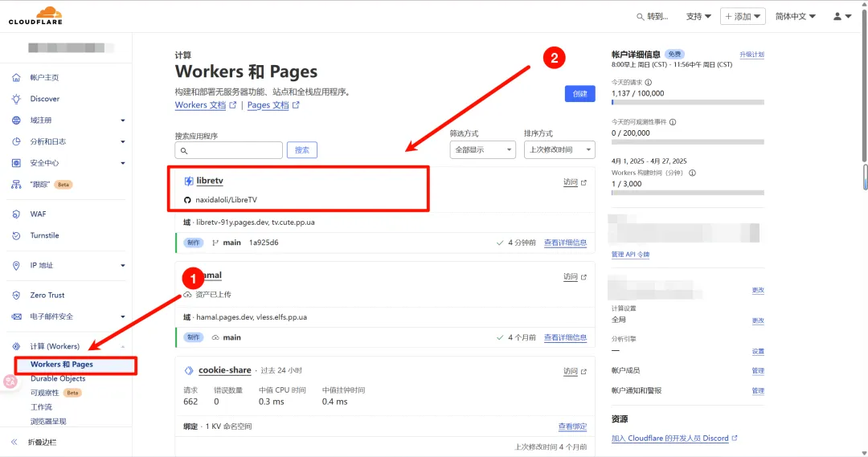Click the info icon beside Workers build time
Viewport: 868px width, 457px height.
(x=692, y=173)
